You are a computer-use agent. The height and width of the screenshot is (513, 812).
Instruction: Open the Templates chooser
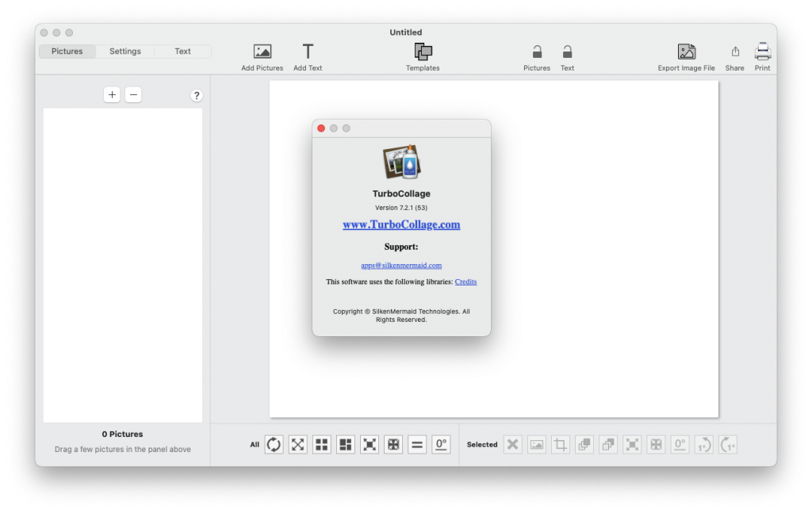tap(423, 52)
